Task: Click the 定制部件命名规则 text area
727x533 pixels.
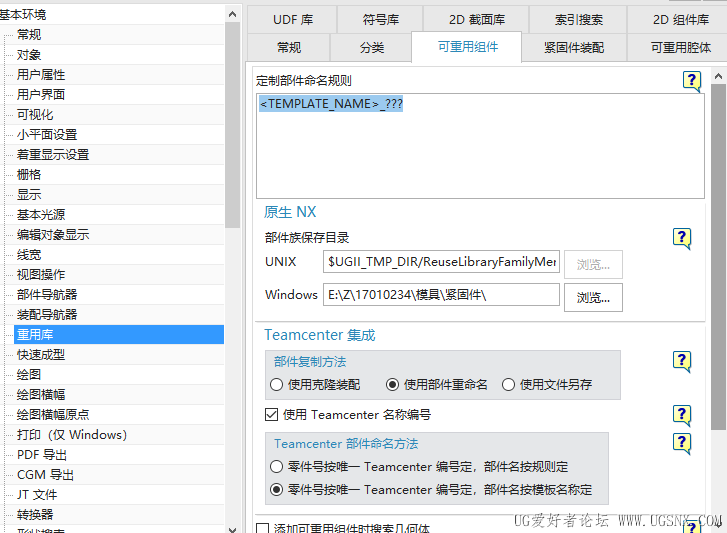Action: pyautogui.click(x=480, y=146)
